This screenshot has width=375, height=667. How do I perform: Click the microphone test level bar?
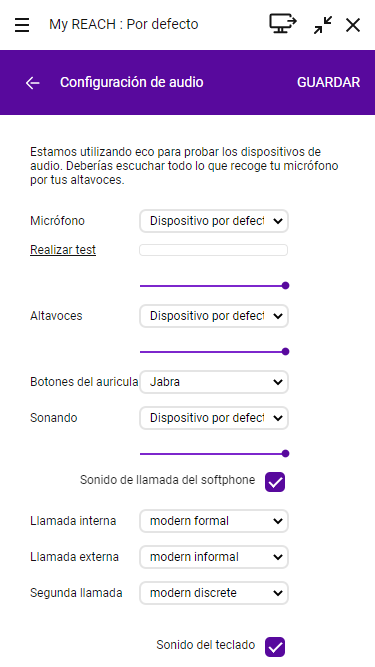pyautogui.click(x=213, y=250)
